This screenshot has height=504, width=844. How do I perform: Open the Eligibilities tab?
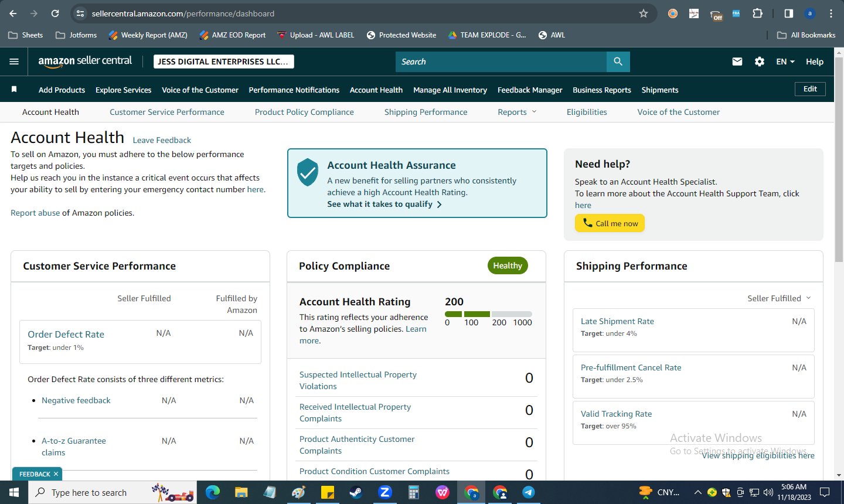(x=587, y=112)
